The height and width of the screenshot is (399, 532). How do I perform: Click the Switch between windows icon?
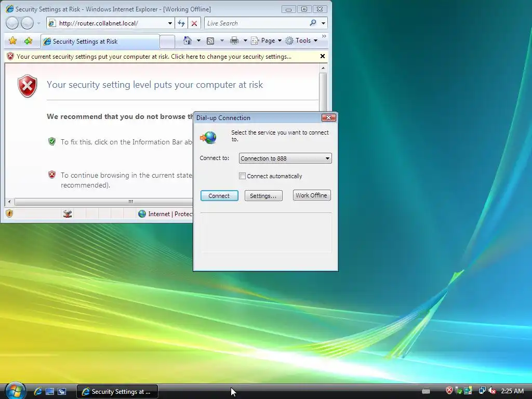pos(61,391)
